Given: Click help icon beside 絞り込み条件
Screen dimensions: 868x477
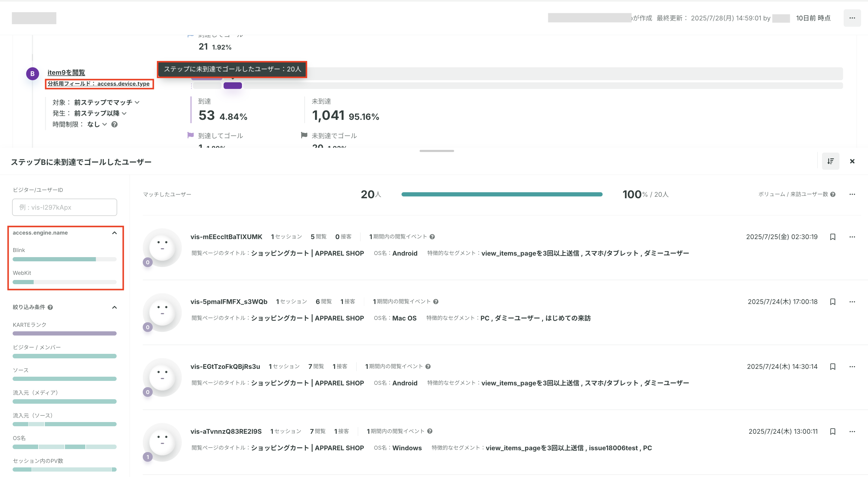Looking at the screenshot, I should click(50, 307).
